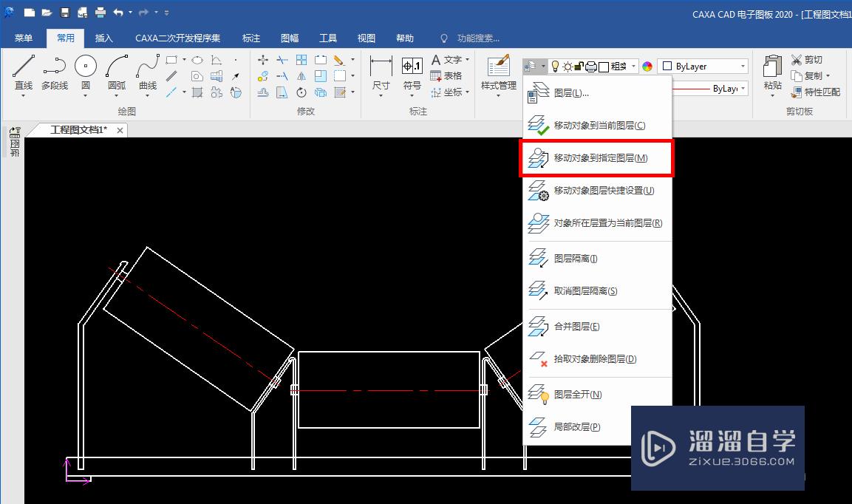Open the current layer 粗实 dropdown
Image resolution: width=852 pixels, height=504 pixels.
[633, 67]
